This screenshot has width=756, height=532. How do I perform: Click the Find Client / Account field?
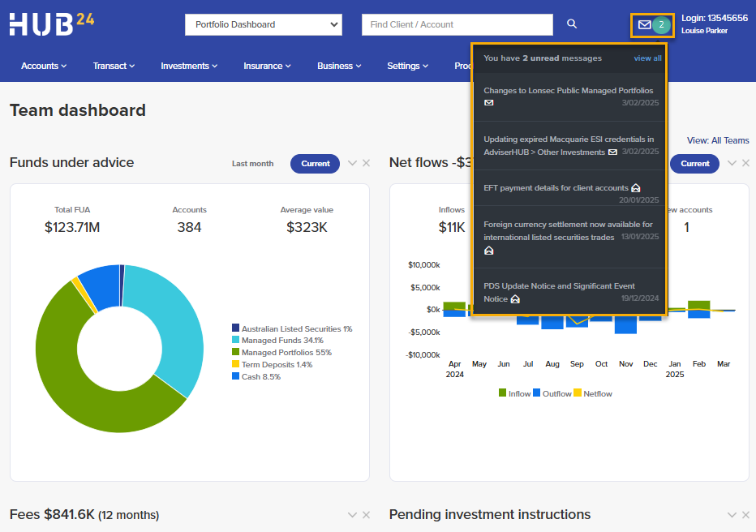point(457,24)
